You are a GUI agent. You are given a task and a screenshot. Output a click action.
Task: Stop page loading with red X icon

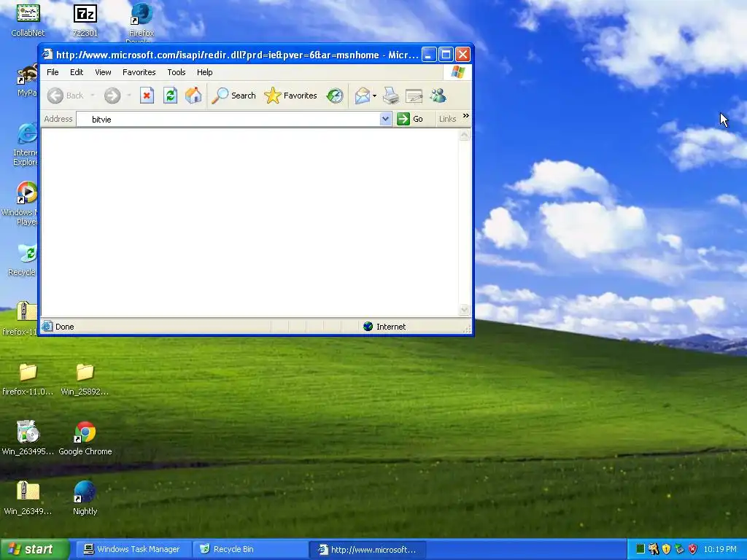(147, 96)
